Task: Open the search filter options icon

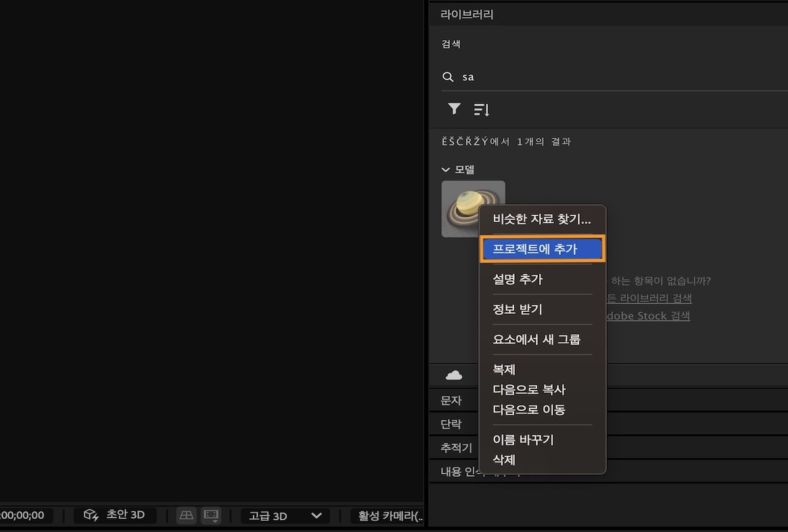Action: click(453, 109)
